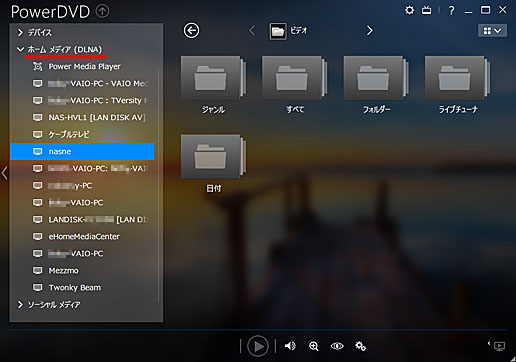
Task: Select VAIO-PC - VAIO Media server
Action: pos(98,83)
